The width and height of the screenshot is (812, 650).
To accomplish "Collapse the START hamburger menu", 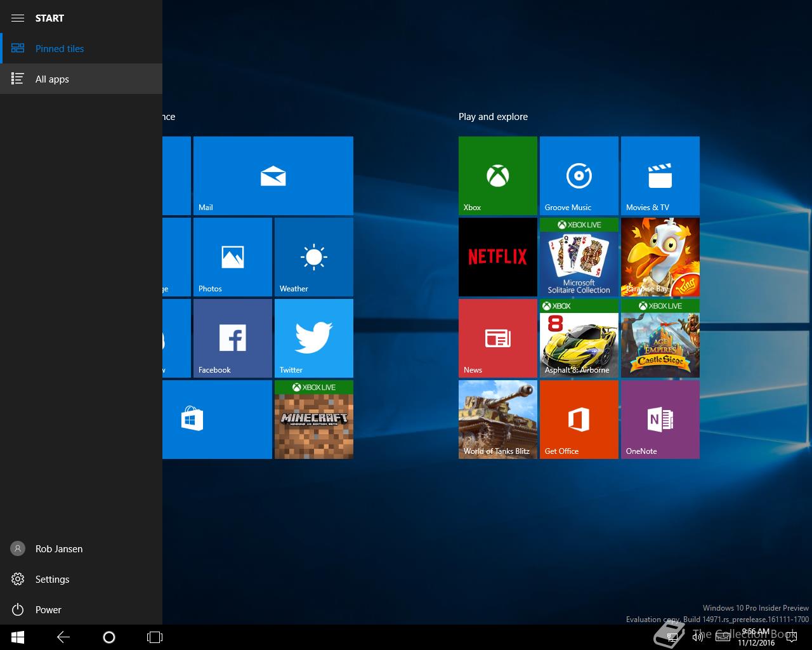I will [x=18, y=18].
